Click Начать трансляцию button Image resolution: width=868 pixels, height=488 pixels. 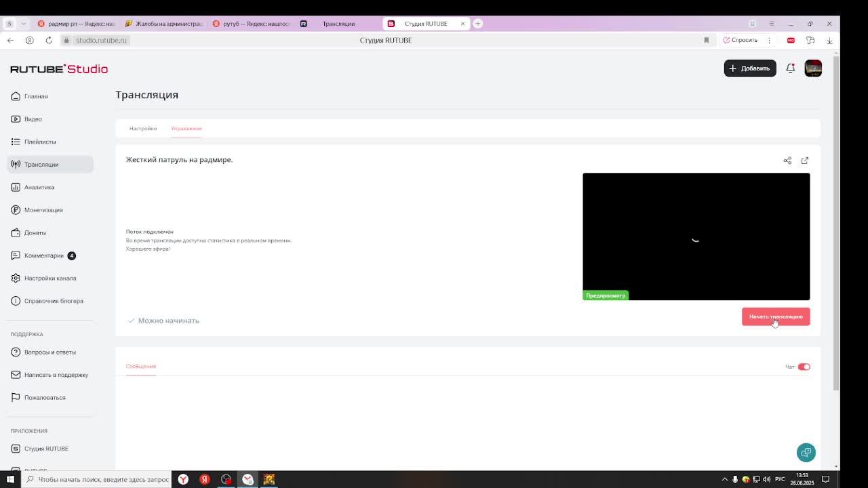click(x=776, y=317)
